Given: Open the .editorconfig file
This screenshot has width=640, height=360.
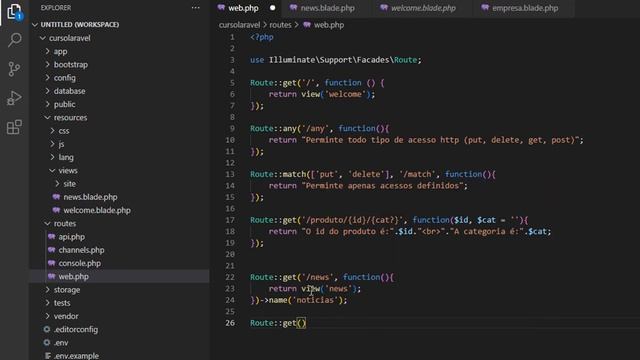Looking at the screenshot, I should 76,329.
